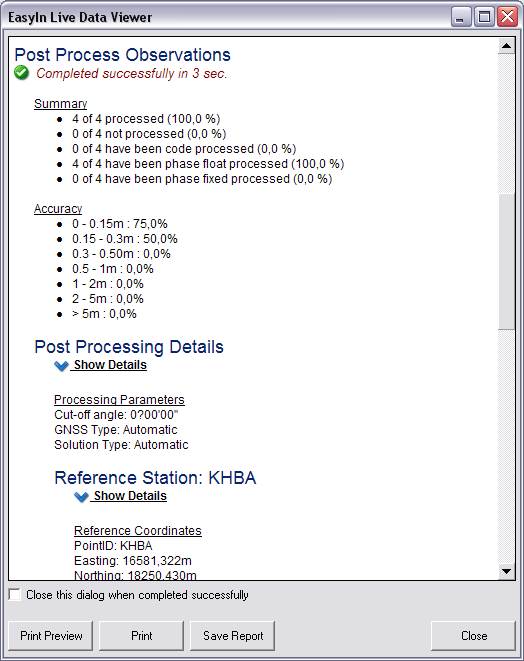Click the scrollbar up arrow
Viewport: 524px width, 661px height.
(x=506, y=46)
